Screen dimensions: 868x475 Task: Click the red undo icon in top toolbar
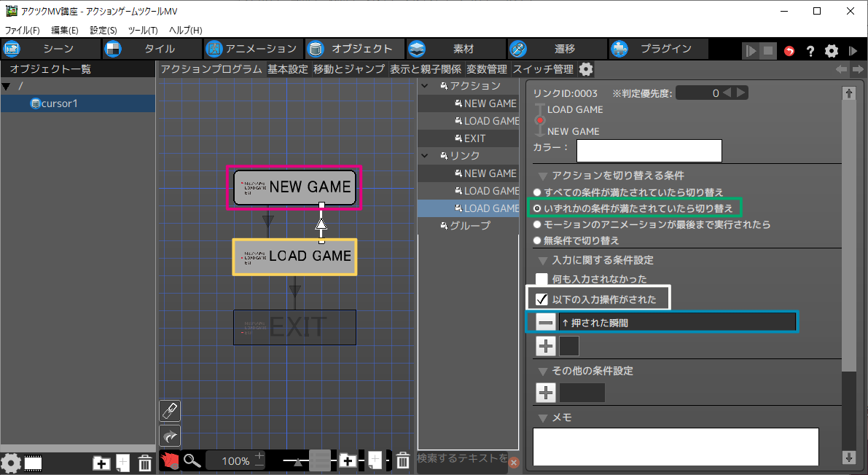pos(789,51)
